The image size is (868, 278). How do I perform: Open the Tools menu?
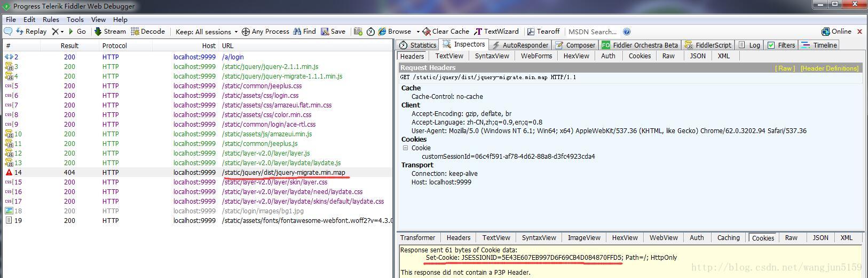click(x=75, y=19)
